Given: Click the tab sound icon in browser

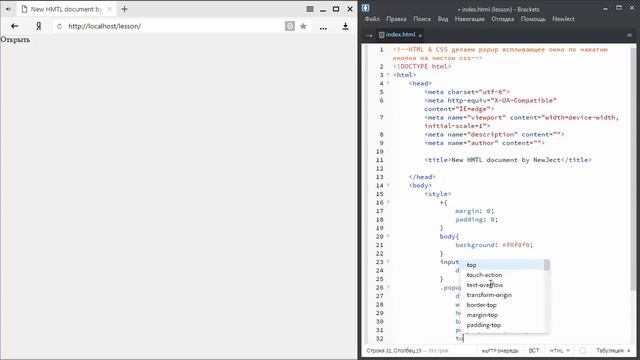Looking at the screenshot, I should tap(8, 9).
